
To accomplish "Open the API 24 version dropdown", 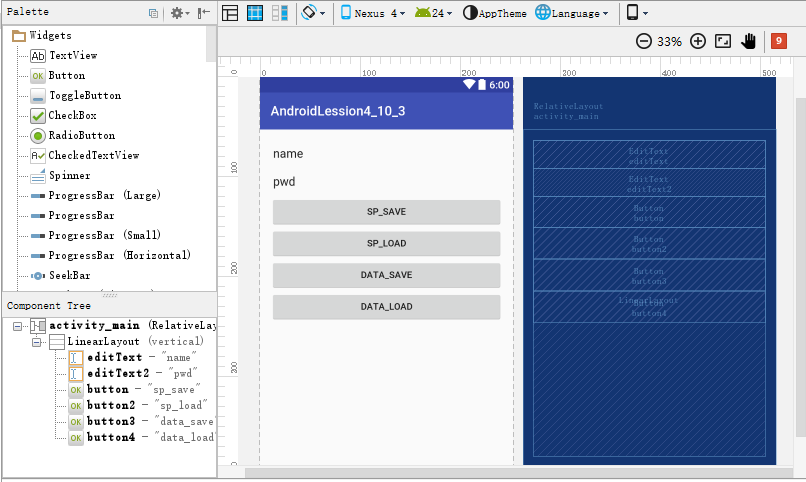I will pos(434,13).
